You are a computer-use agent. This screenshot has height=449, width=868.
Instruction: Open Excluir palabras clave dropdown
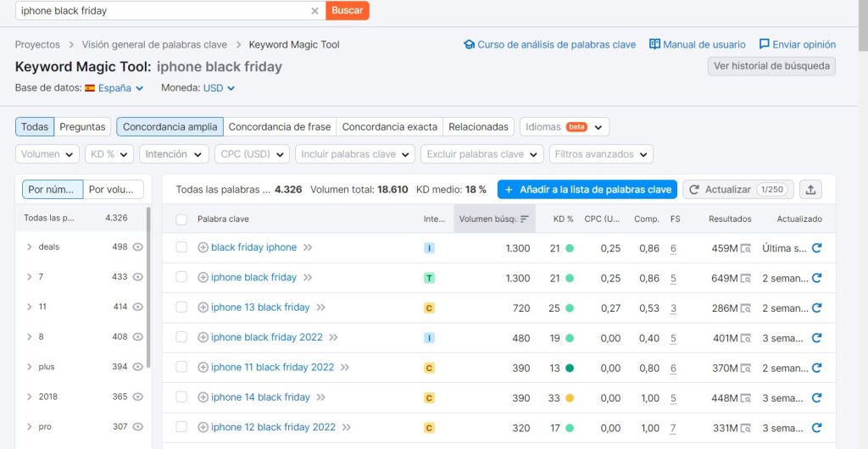[482, 154]
